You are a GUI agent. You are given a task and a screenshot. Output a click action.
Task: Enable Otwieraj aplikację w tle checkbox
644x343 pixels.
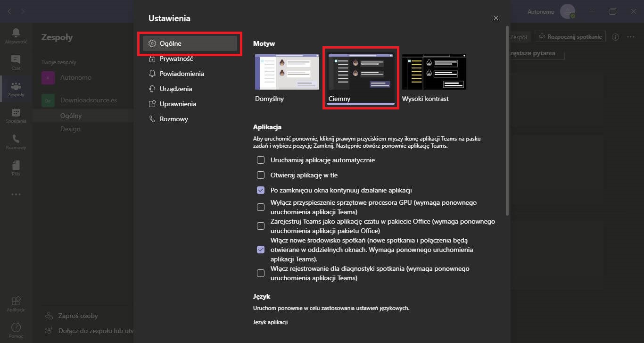(261, 175)
